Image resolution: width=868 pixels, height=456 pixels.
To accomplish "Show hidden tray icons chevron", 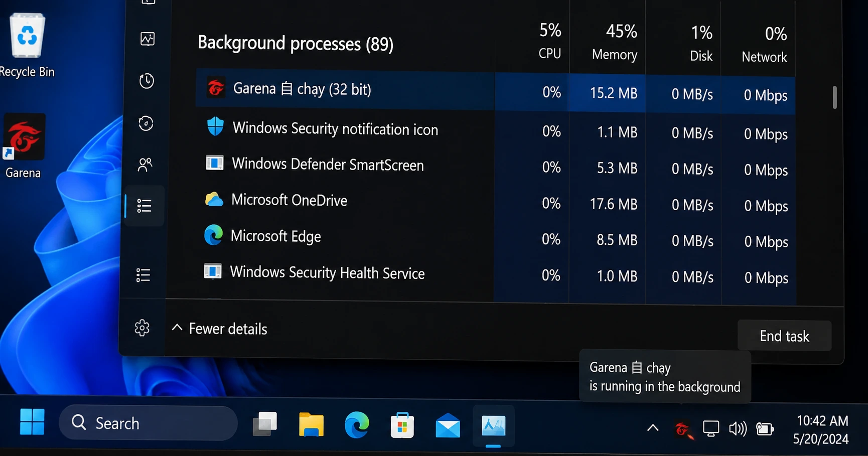I will click(x=653, y=428).
